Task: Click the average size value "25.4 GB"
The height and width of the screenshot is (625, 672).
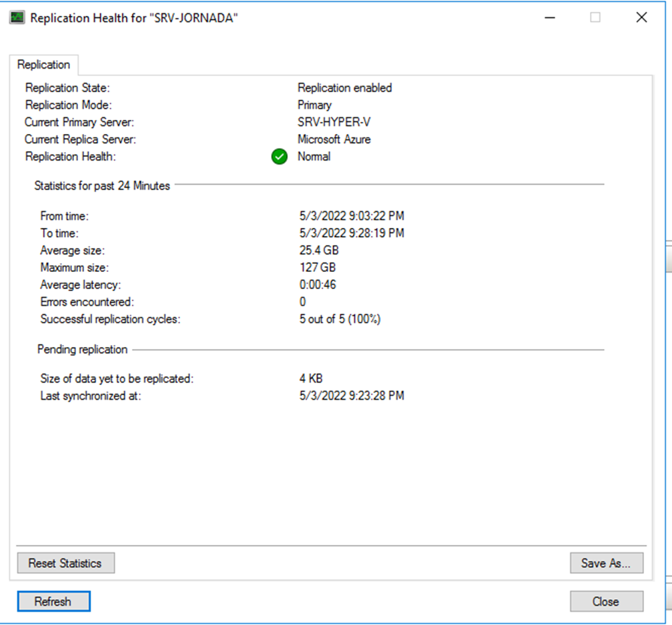Action: coord(319,250)
